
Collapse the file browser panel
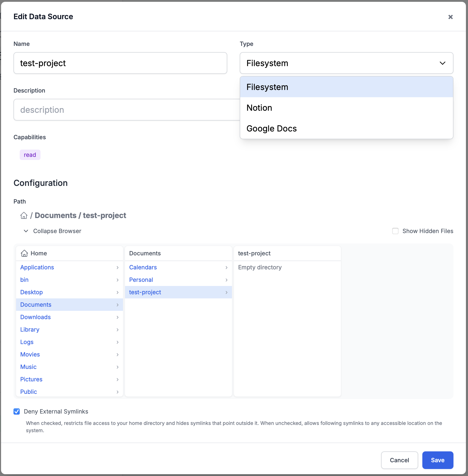(52, 231)
